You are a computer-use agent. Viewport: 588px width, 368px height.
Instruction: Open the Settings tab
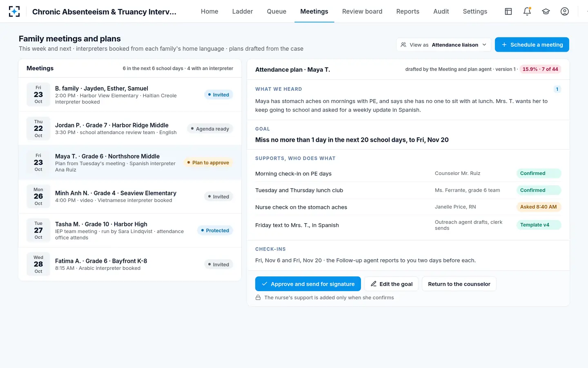(x=475, y=11)
